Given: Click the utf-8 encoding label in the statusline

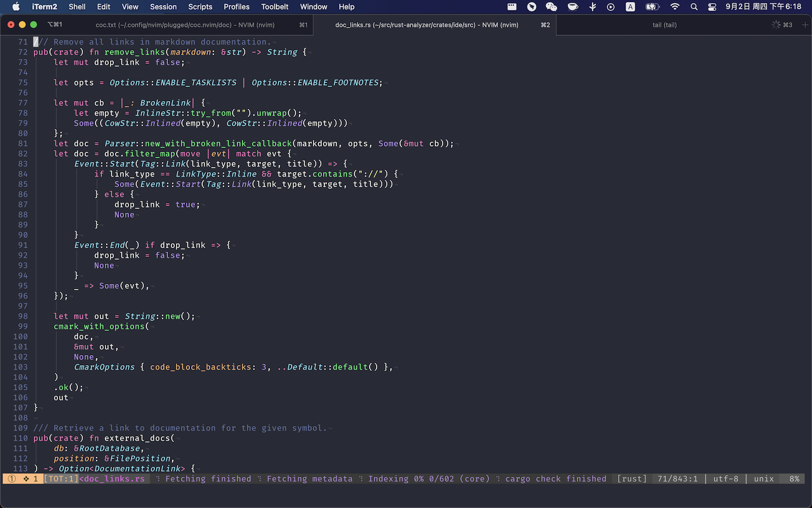Looking at the screenshot, I should coord(726,479).
